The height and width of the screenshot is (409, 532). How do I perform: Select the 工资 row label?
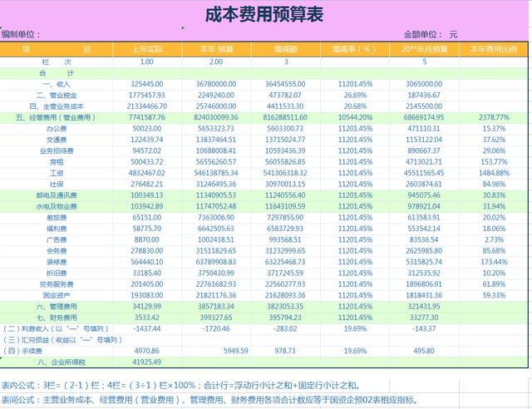pyautogui.click(x=57, y=174)
